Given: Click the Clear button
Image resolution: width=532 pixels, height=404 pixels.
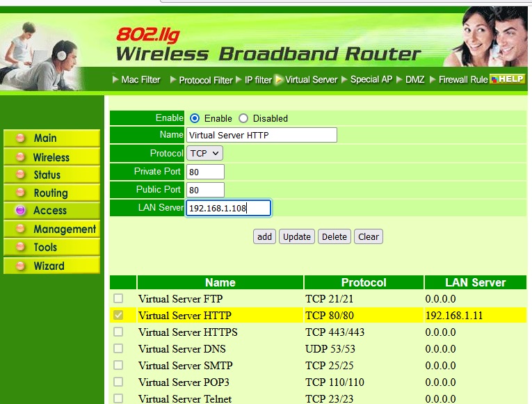Looking at the screenshot, I should (369, 236).
